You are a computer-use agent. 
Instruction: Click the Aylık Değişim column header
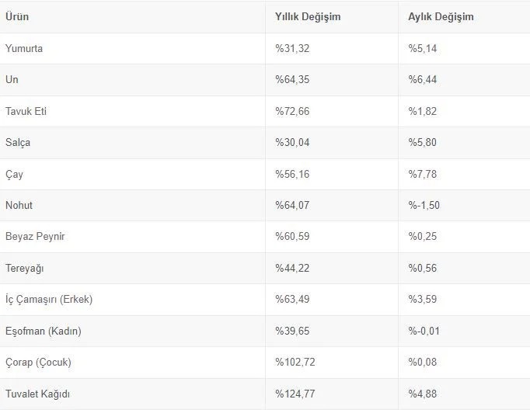click(x=441, y=16)
